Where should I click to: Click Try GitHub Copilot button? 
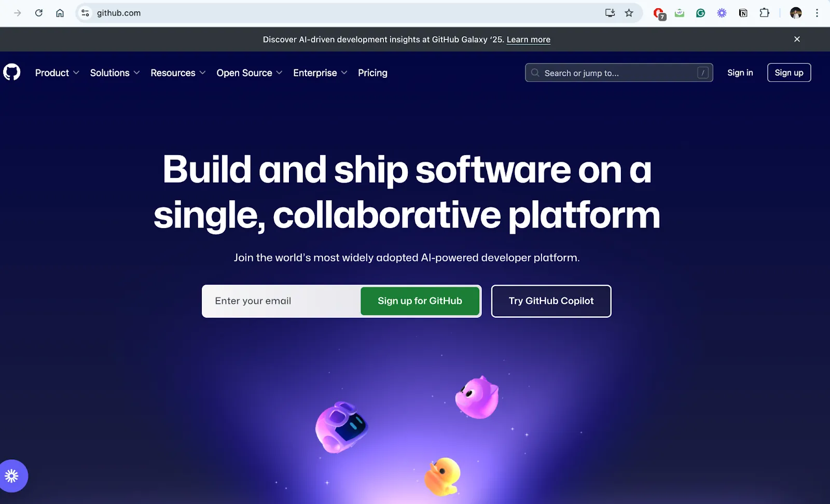pos(551,301)
